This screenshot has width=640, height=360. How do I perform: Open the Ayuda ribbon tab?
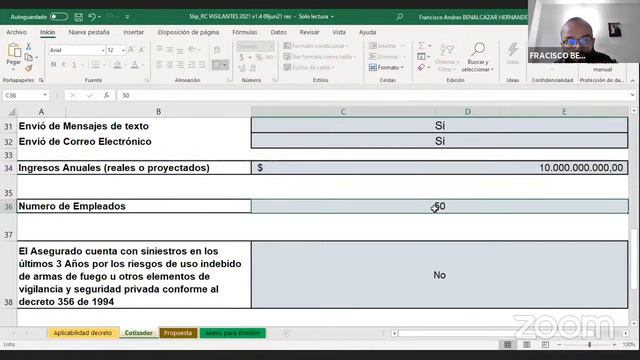[x=367, y=32]
